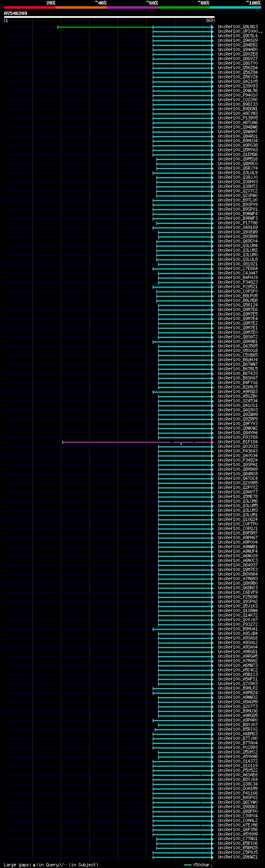
Task: Select hit label UniRef100_P25698
Action: pyautogui.click(x=238, y=597)
